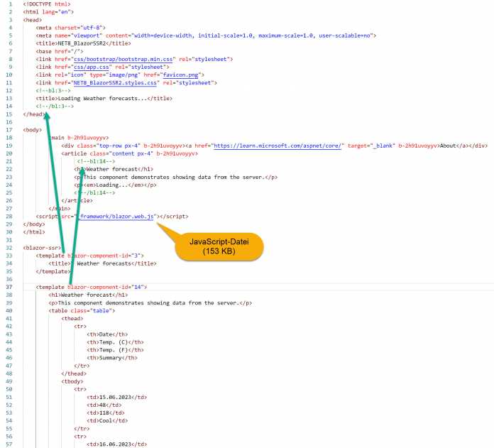This screenshot has height=448, width=494.
Task: Follow the learn.microsoft.com/aspnet/core URL
Action: [279, 145]
